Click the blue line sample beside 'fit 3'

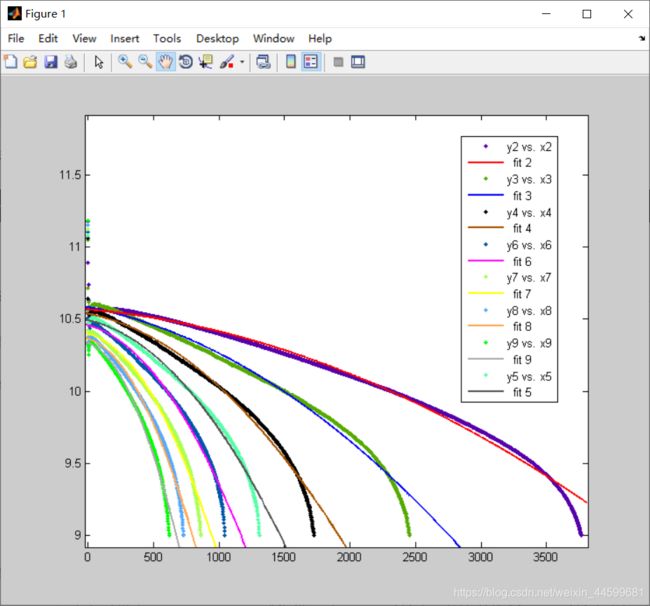point(486,195)
